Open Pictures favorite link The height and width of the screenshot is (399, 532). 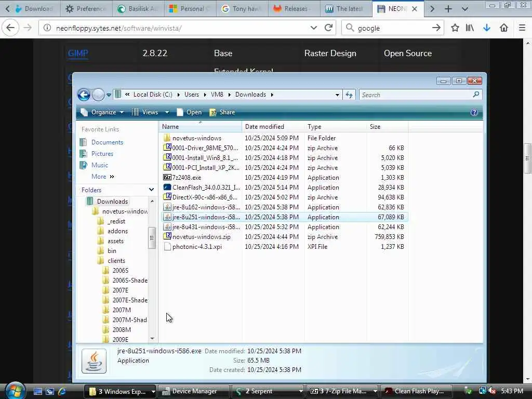(102, 154)
